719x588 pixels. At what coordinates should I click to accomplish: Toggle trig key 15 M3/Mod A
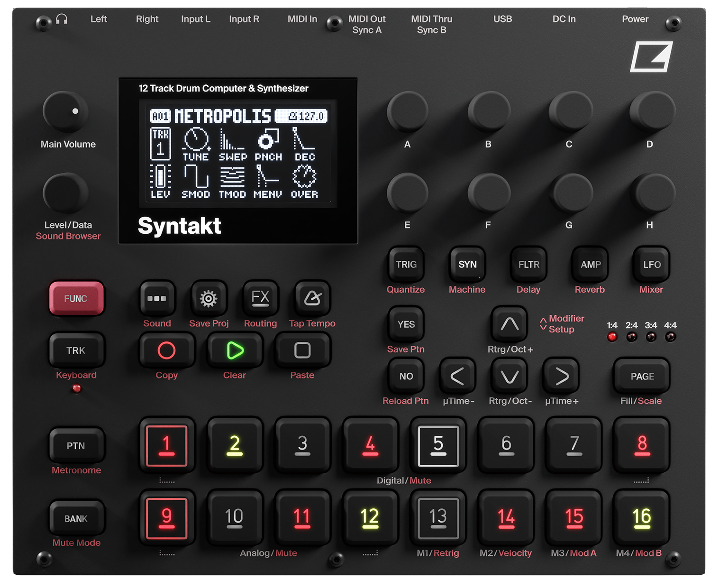pyautogui.click(x=574, y=518)
